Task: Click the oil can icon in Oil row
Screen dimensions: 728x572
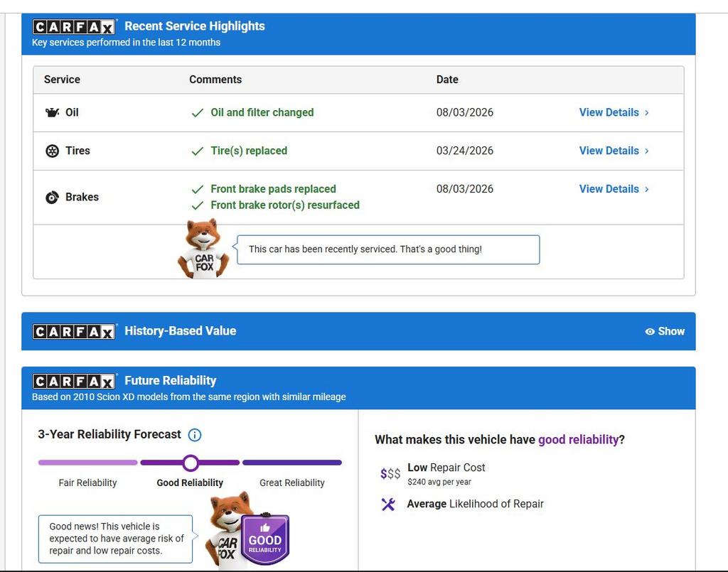Action: (52, 112)
